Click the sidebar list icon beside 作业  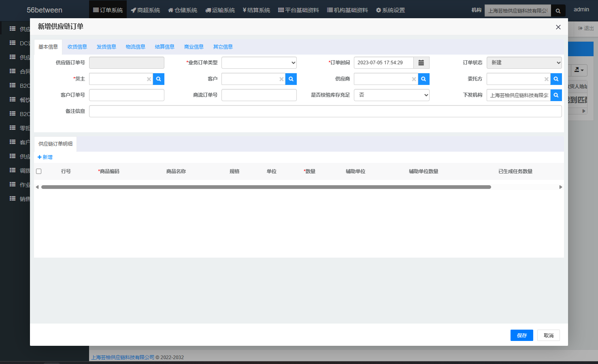click(x=13, y=184)
